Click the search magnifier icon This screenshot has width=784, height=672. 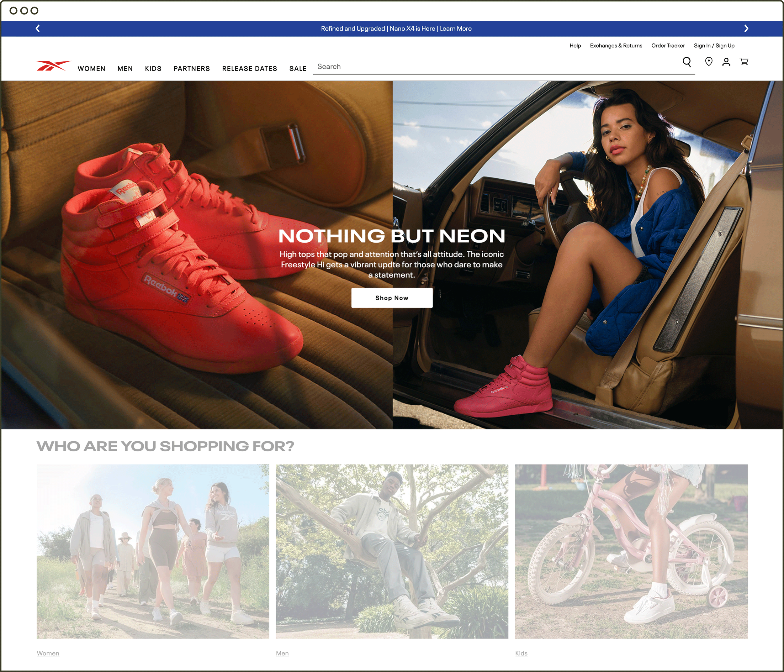pyautogui.click(x=687, y=62)
